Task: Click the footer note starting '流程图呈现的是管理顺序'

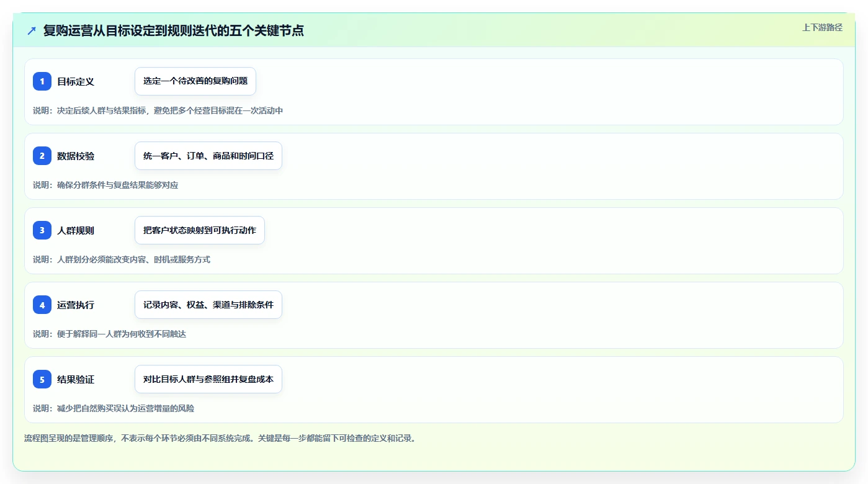Action: click(x=220, y=438)
